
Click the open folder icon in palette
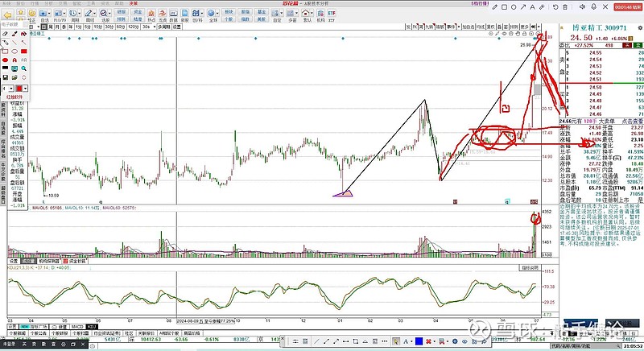pyautogui.click(x=14, y=77)
